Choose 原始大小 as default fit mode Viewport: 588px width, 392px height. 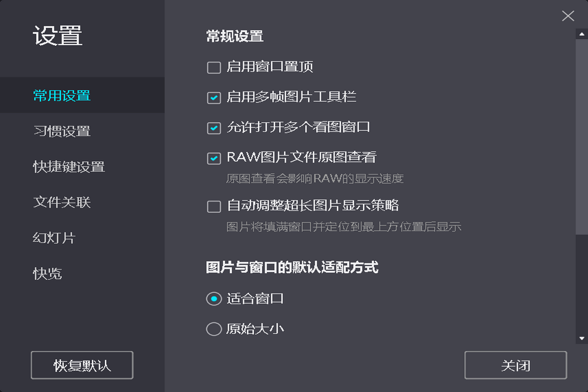(213, 329)
